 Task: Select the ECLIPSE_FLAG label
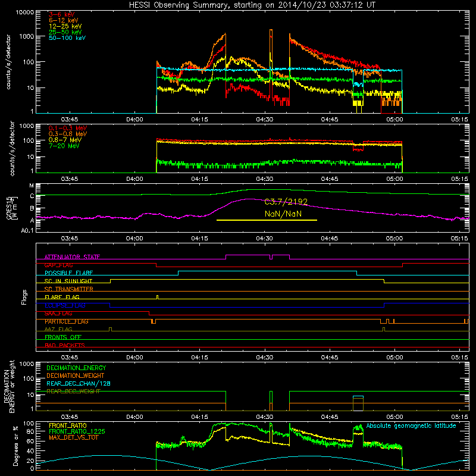(x=65, y=305)
